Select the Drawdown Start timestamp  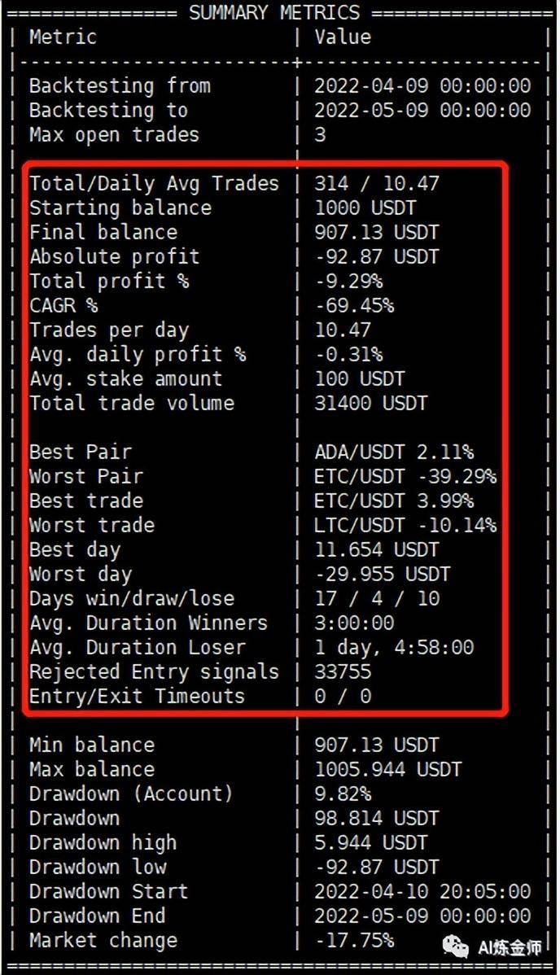point(422,891)
